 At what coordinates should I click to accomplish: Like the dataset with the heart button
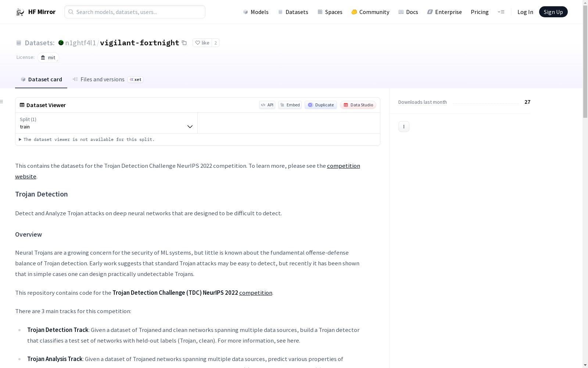click(202, 43)
